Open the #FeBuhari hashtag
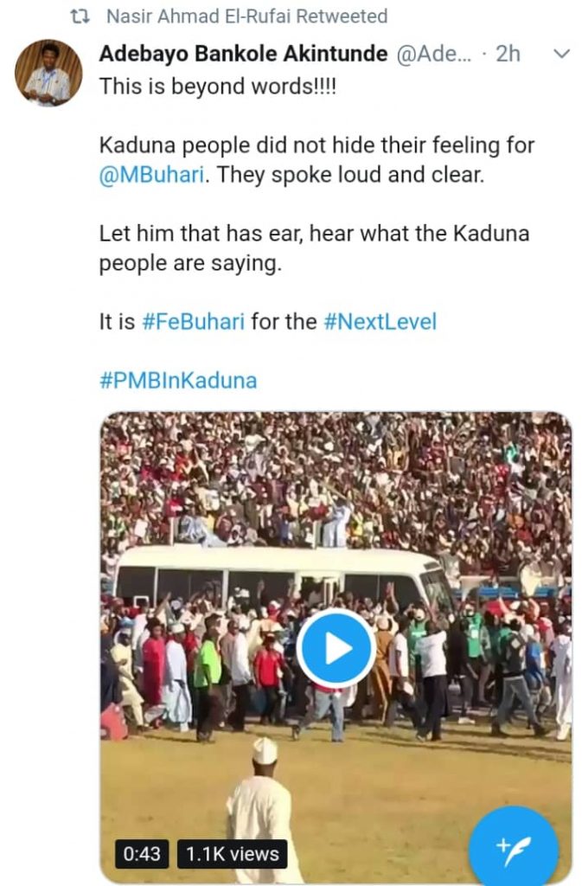The height and width of the screenshot is (886, 588). coord(193,323)
